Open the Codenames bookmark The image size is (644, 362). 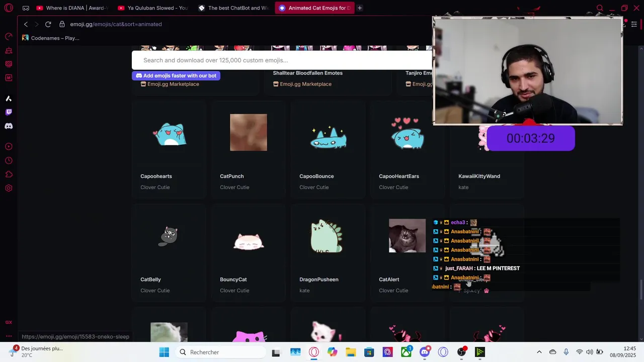(x=50, y=38)
